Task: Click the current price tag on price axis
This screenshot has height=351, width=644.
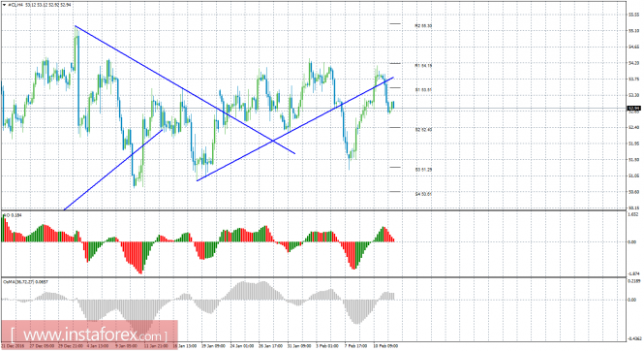Action: tap(633, 109)
